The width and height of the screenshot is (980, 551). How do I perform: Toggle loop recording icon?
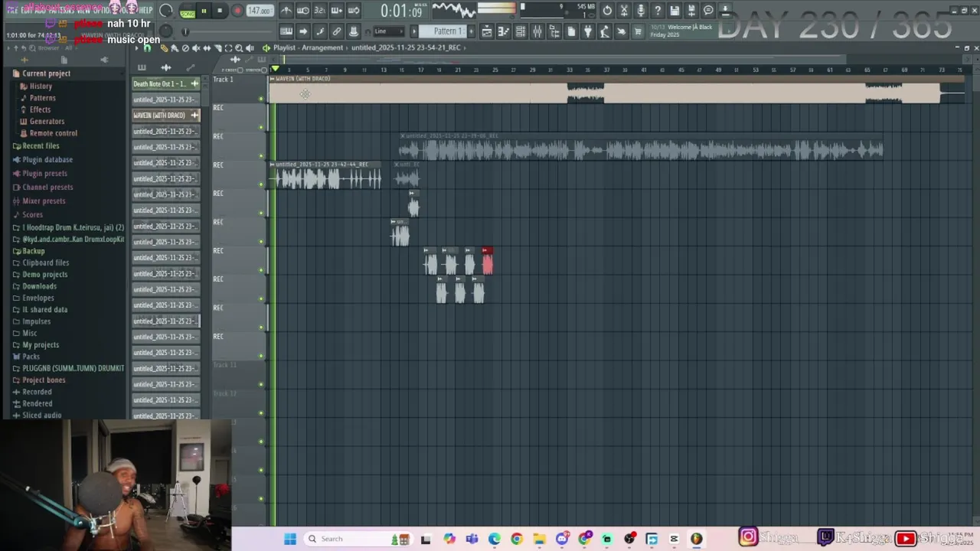[x=354, y=11]
